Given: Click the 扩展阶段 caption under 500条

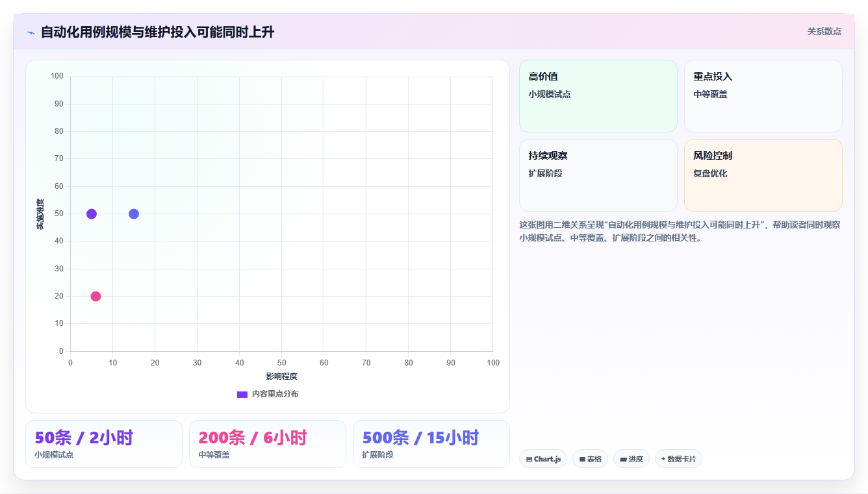Looking at the screenshot, I should [377, 455].
